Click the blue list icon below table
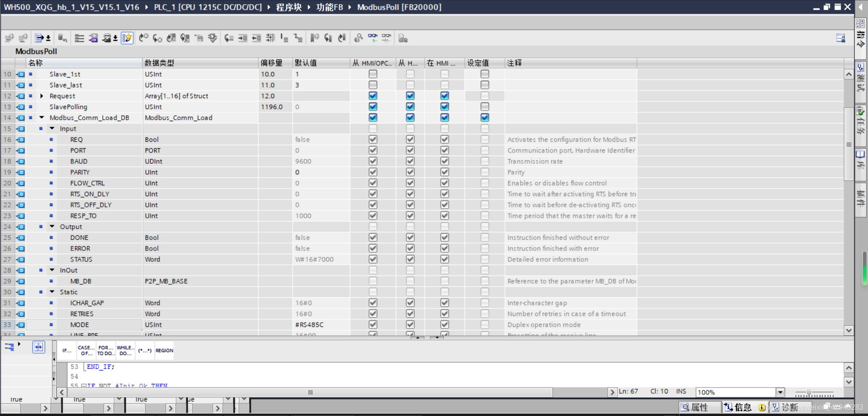This screenshot has height=416, width=868. click(x=9, y=347)
